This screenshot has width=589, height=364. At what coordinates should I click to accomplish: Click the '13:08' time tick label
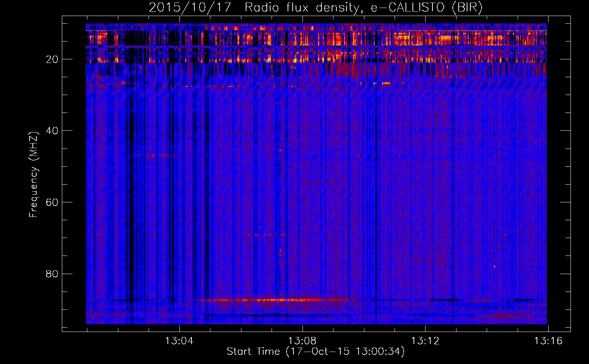[x=303, y=341]
